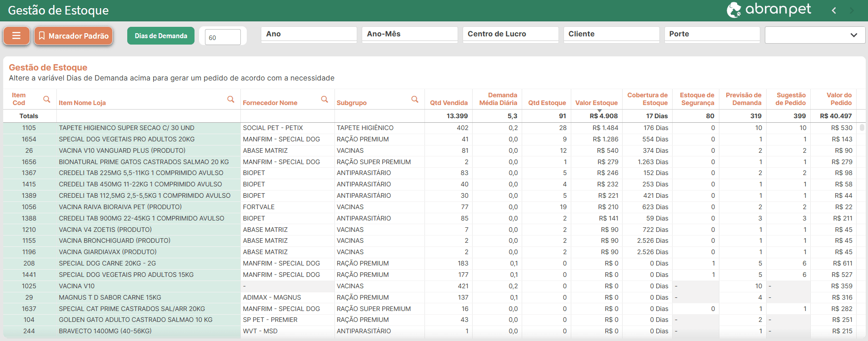
Task: Open the Cliente filter
Action: point(612,34)
